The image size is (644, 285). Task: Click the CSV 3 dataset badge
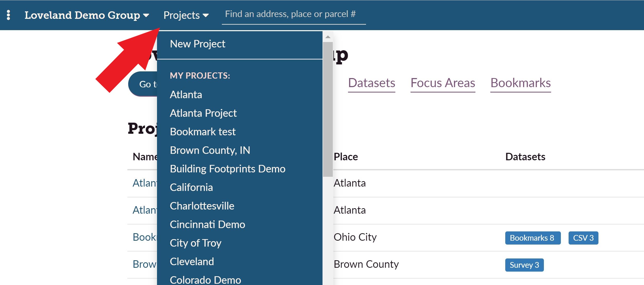coord(583,238)
